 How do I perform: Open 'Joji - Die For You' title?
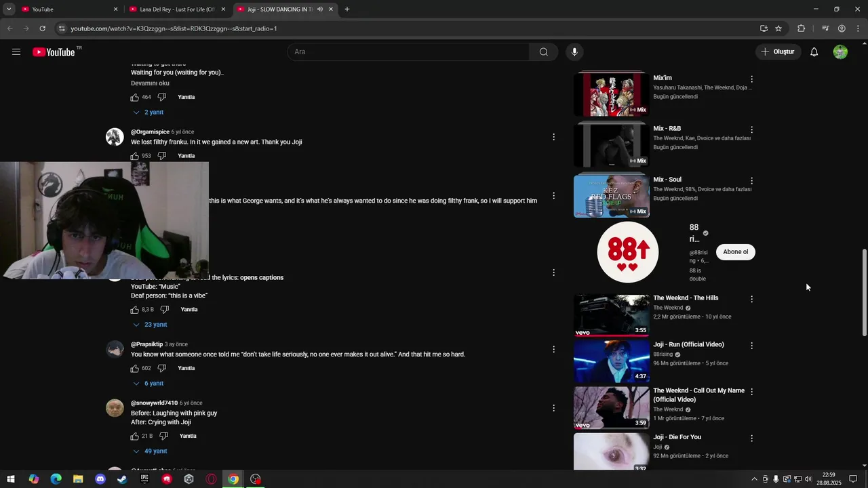[x=677, y=437]
